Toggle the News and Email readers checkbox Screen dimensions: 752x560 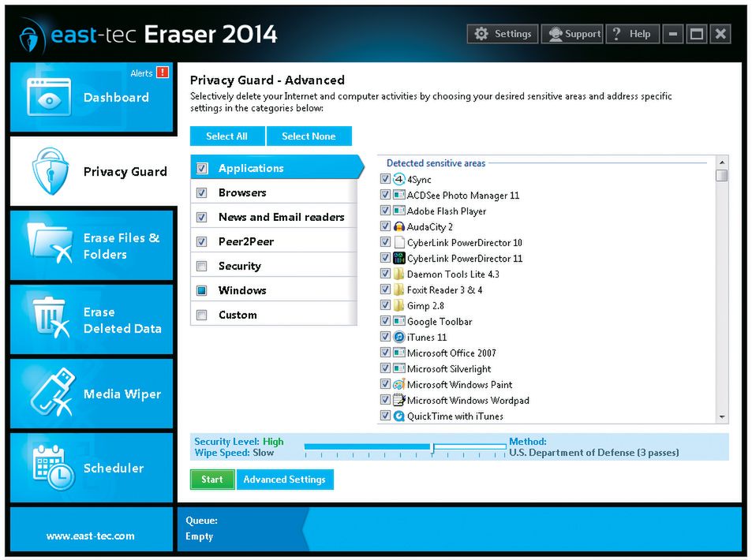[x=202, y=217]
